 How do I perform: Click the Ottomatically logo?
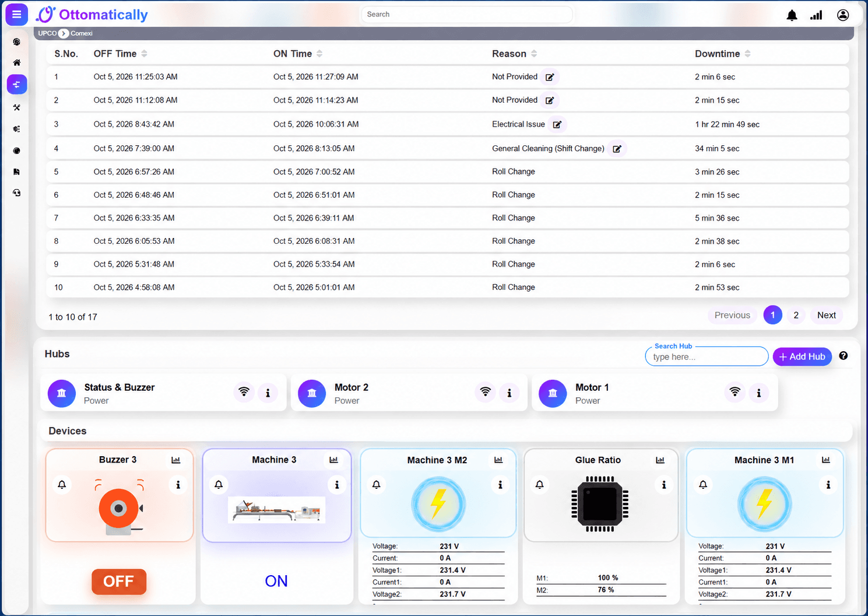coord(92,15)
